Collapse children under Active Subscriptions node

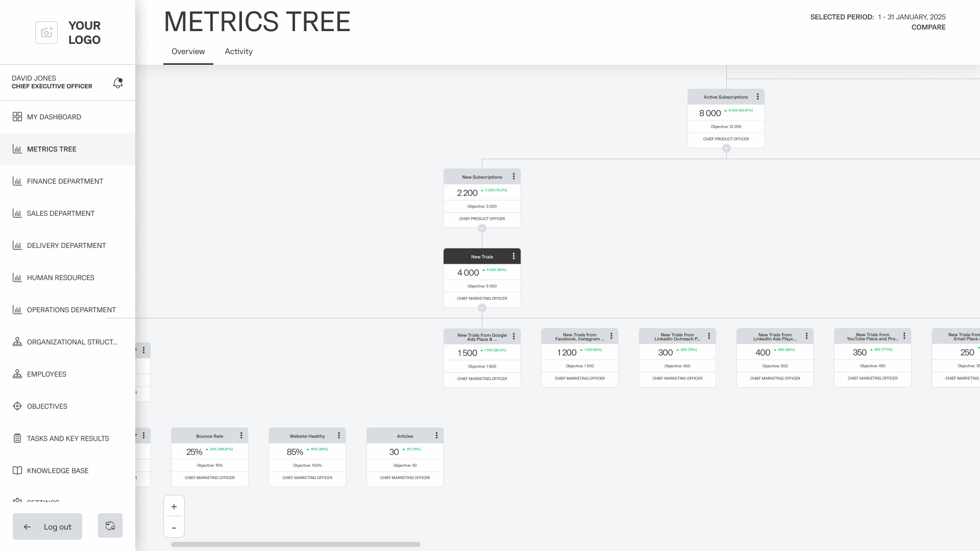coord(726,148)
